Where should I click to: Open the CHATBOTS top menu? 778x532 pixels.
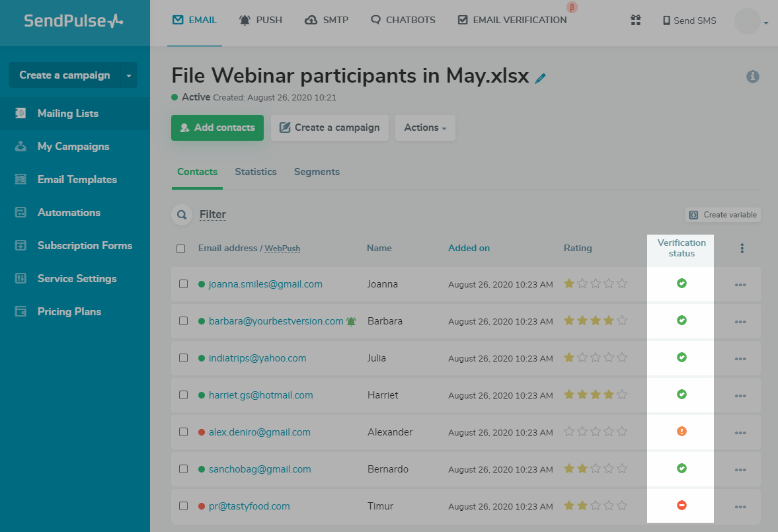[403, 20]
